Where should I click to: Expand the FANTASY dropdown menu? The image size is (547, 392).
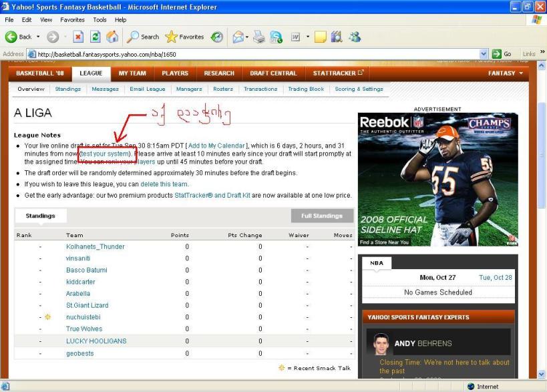(505, 73)
